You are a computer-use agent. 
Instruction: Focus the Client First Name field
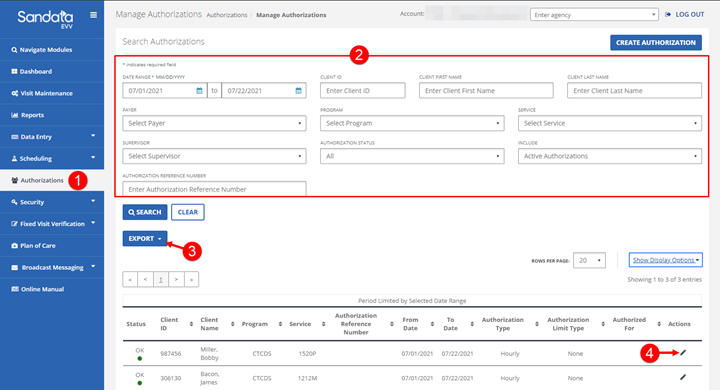tap(486, 90)
